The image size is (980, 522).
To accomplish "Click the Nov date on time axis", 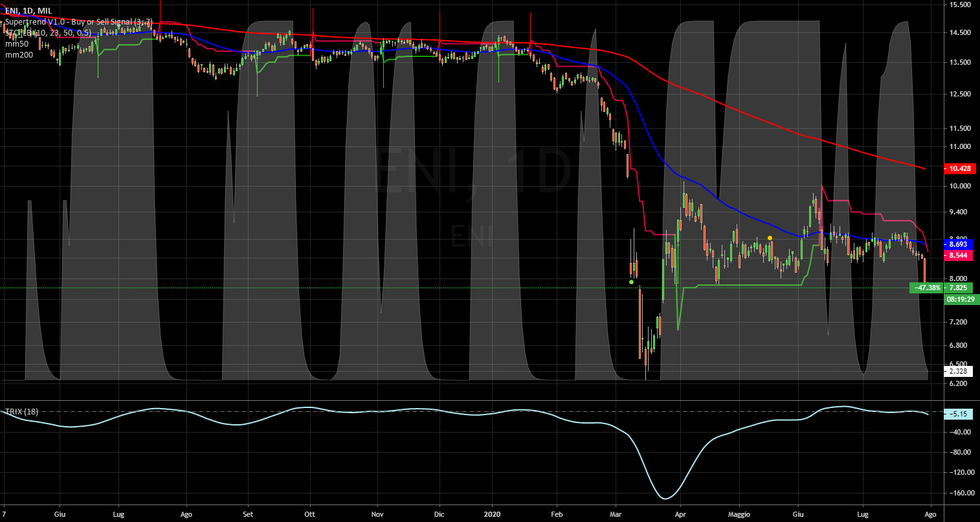I will click(x=378, y=514).
